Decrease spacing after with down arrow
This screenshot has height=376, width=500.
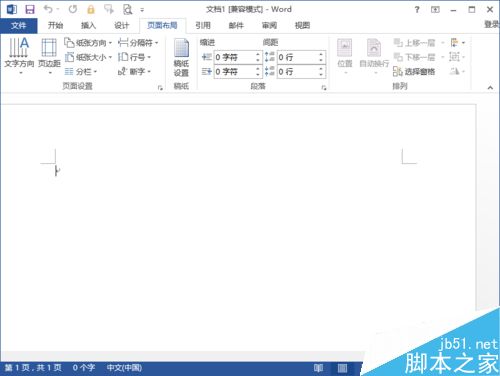[321, 75]
